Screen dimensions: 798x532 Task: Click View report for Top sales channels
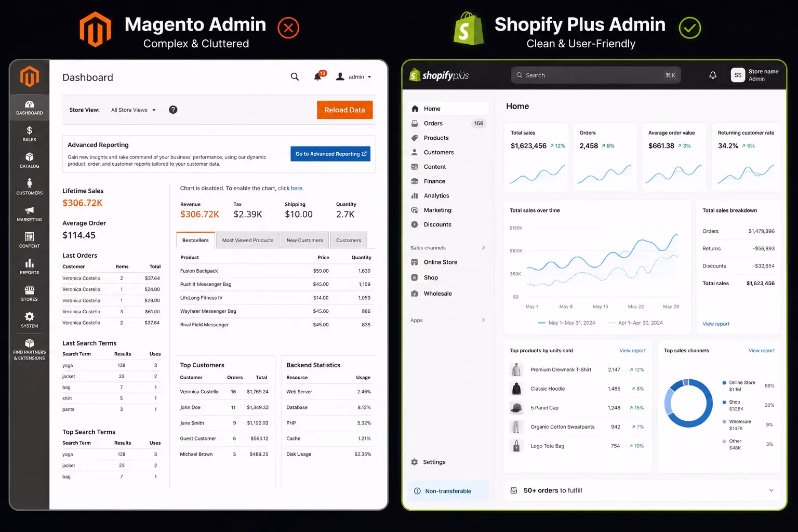point(761,351)
